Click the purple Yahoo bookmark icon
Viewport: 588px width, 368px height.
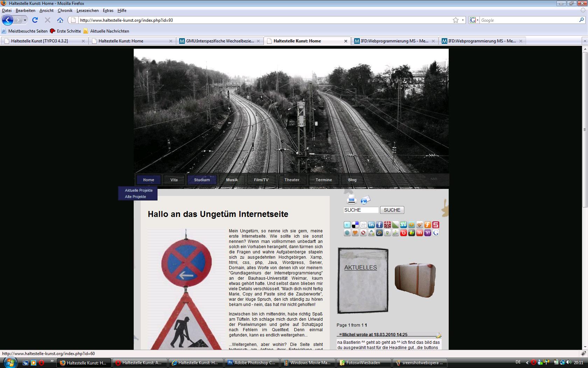pos(428,233)
